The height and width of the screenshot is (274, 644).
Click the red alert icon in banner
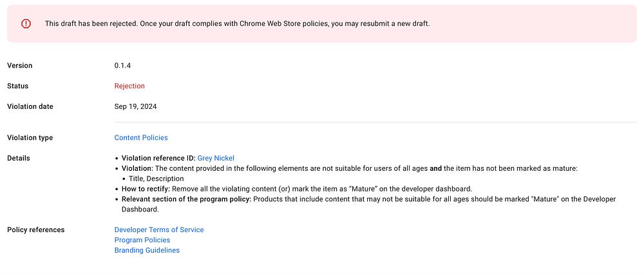click(x=26, y=24)
